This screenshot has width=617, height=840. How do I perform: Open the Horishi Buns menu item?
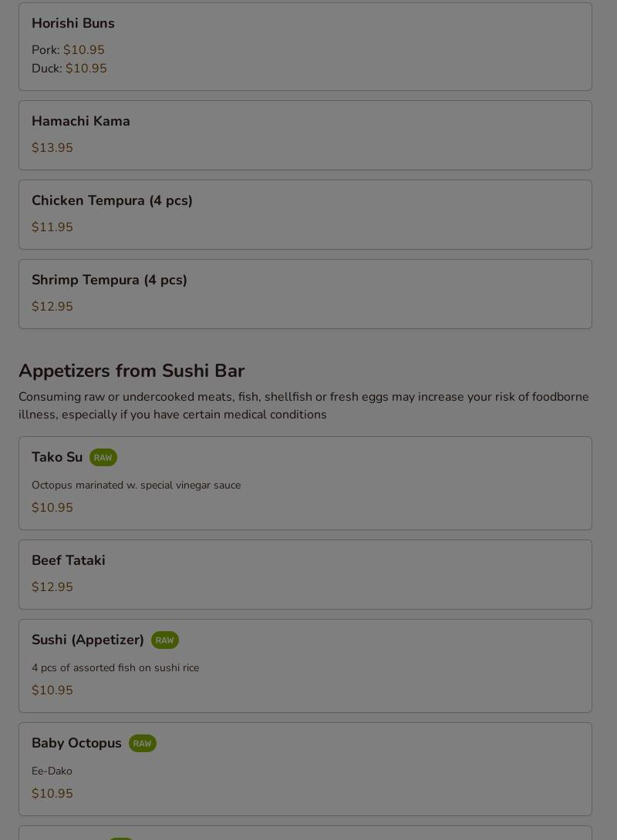[x=305, y=46]
